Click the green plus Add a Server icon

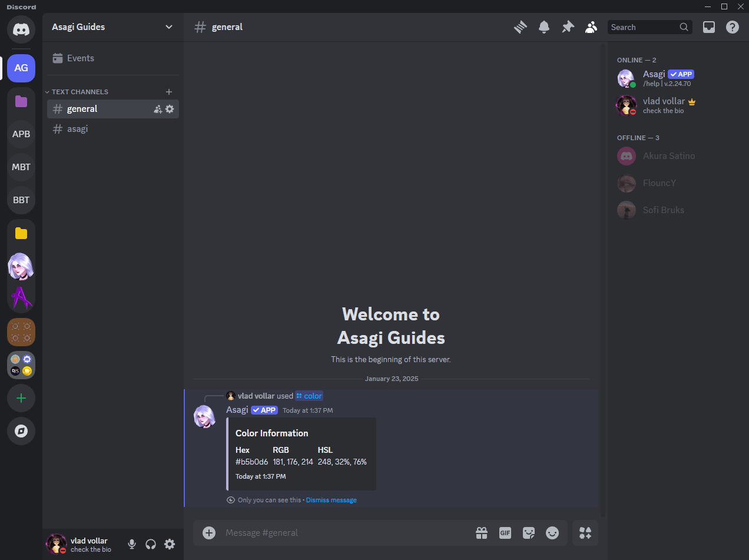21,398
